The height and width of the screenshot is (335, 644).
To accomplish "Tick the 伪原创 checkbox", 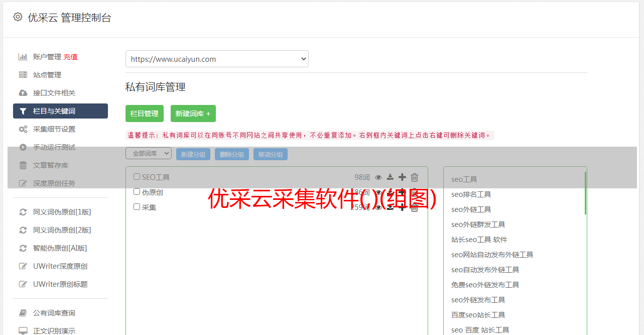I will [137, 192].
